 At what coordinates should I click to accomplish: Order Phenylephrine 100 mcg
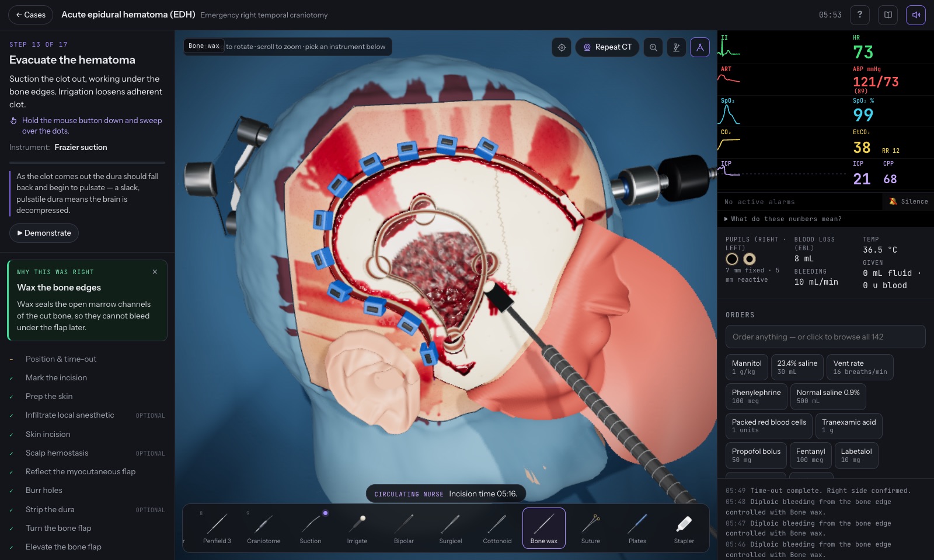point(756,397)
